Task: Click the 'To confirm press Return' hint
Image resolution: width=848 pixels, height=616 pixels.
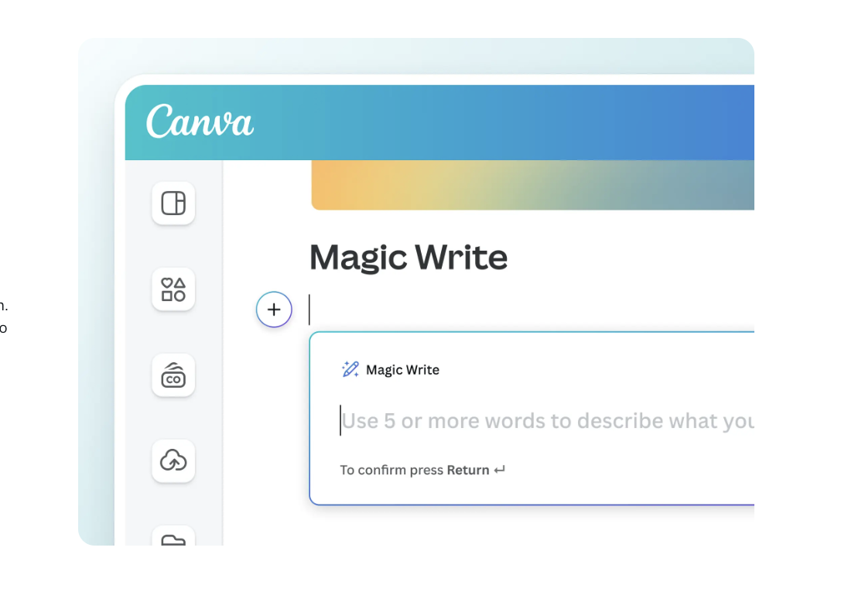Action: click(x=422, y=470)
